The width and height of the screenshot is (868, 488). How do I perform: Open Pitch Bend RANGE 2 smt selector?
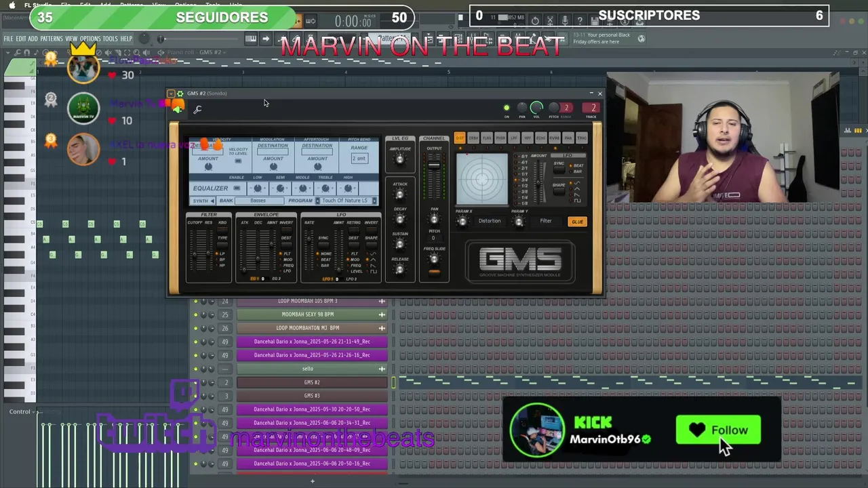[x=359, y=158]
